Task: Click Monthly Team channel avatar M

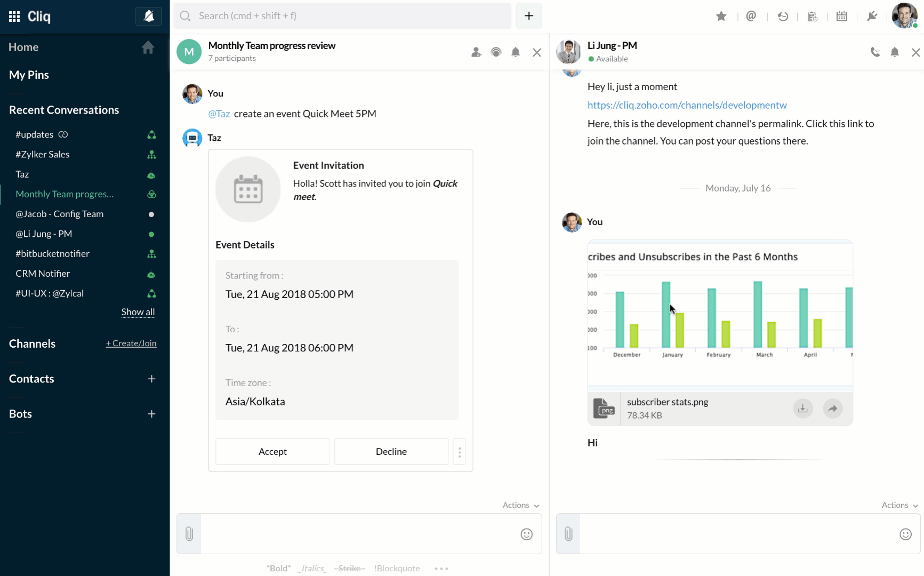Action: (189, 52)
